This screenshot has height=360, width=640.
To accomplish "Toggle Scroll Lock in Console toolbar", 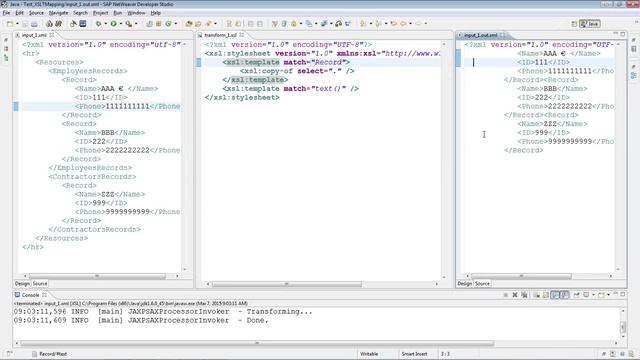I will (x=546, y=295).
